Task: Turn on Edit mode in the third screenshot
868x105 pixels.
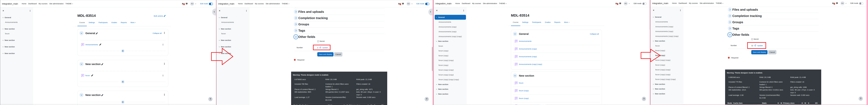Action: point(645,4)
